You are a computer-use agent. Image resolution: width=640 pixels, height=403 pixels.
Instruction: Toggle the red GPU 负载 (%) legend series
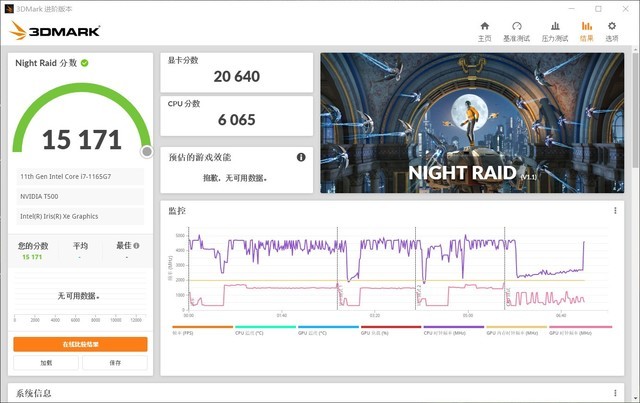coord(391,330)
